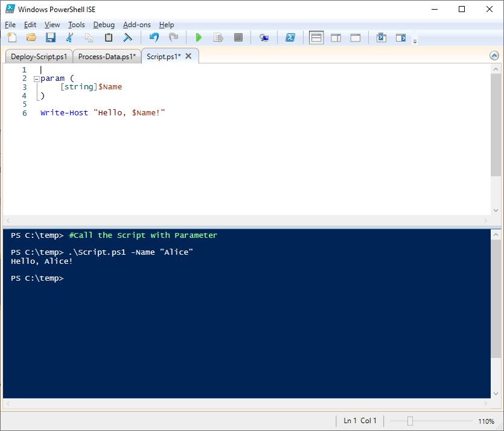The width and height of the screenshot is (504, 431).
Task: Redo the edit with the Redo arrow
Action: coord(174,37)
